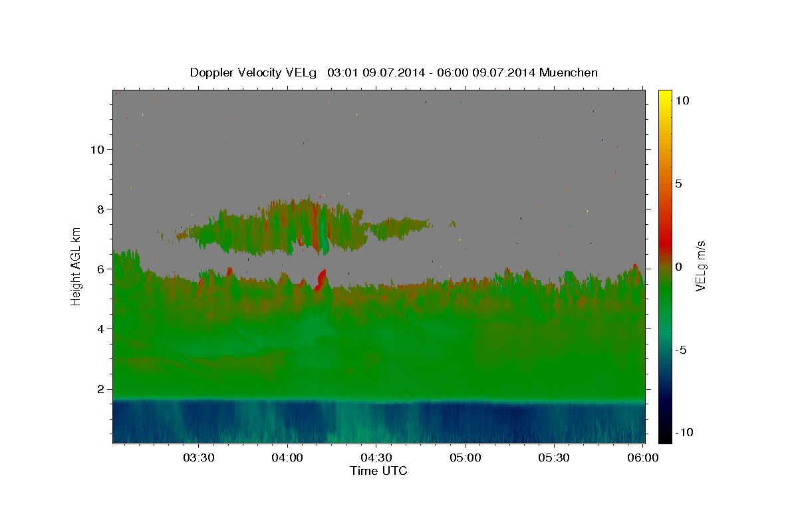The image size is (798, 532).
Task: Click the '04:00' time tick label
Action: [x=287, y=458]
